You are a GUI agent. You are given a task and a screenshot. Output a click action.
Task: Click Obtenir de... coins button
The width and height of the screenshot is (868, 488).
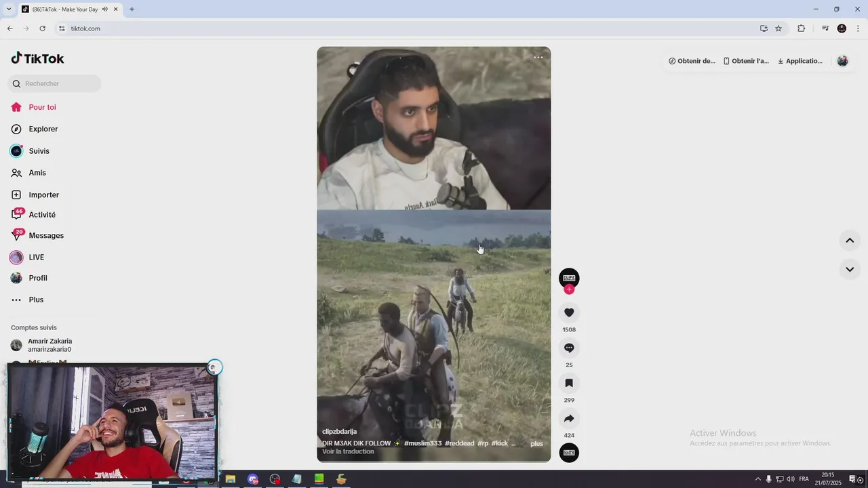tap(692, 61)
